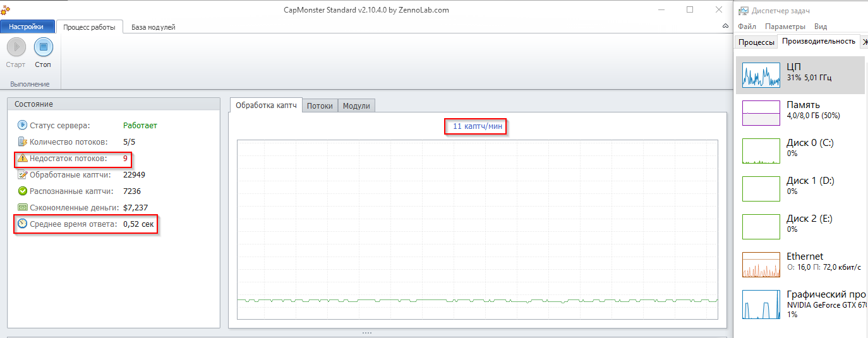Maximize the CapMonster window
Viewport: 868px width, 338px height.
[690, 9]
